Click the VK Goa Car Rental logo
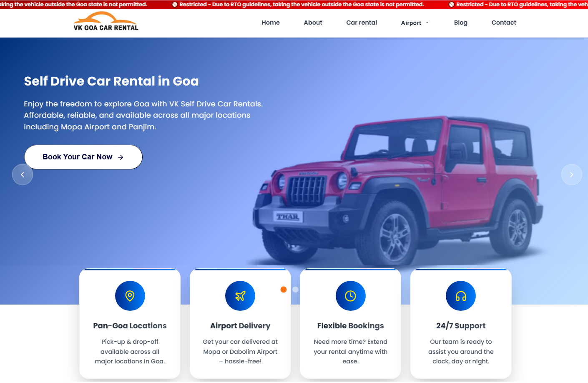The image size is (588, 383). point(106,21)
